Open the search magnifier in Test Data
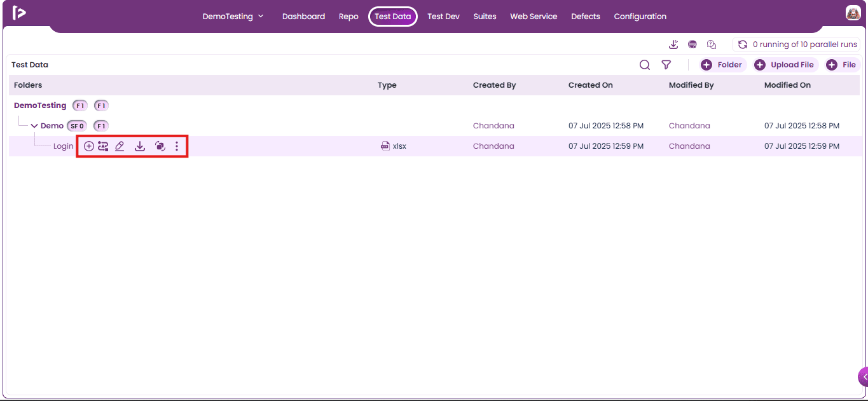Screen dimensions: 868x401 (x=645, y=65)
